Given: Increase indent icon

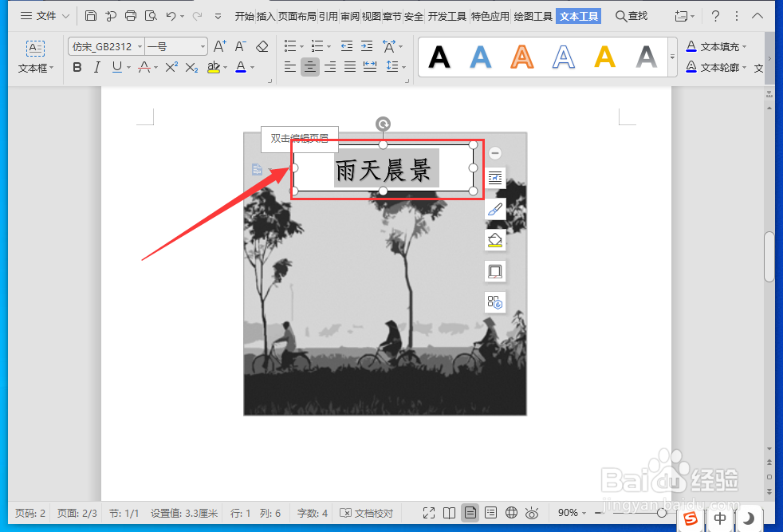Looking at the screenshot, I should click(x=367, y=46).
